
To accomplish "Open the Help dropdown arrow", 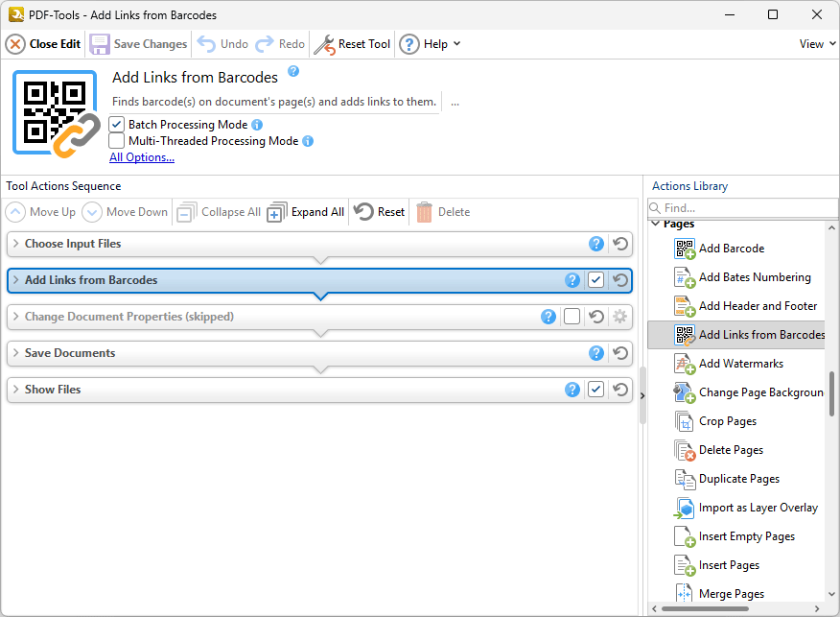I will click(x=457, y=44).
